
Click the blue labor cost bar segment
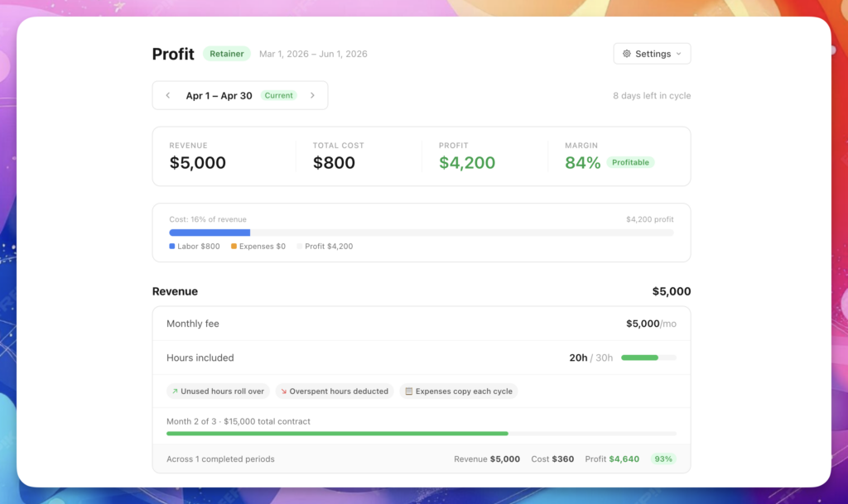210,233
